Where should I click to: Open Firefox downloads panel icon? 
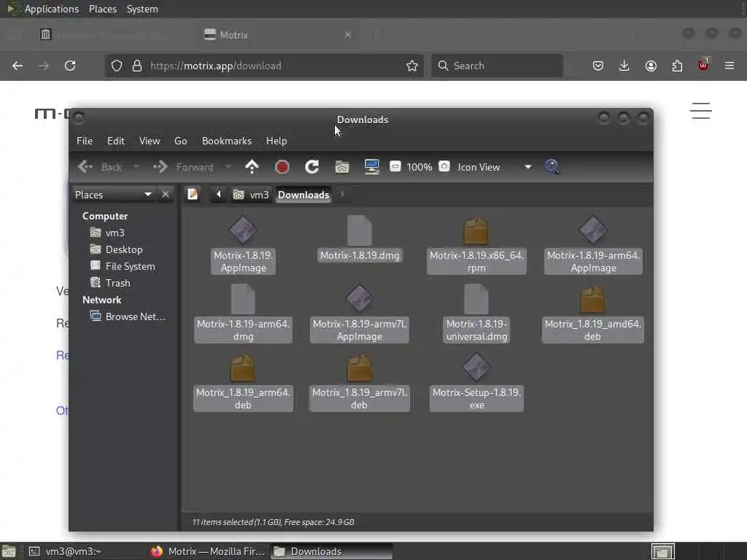624,66
